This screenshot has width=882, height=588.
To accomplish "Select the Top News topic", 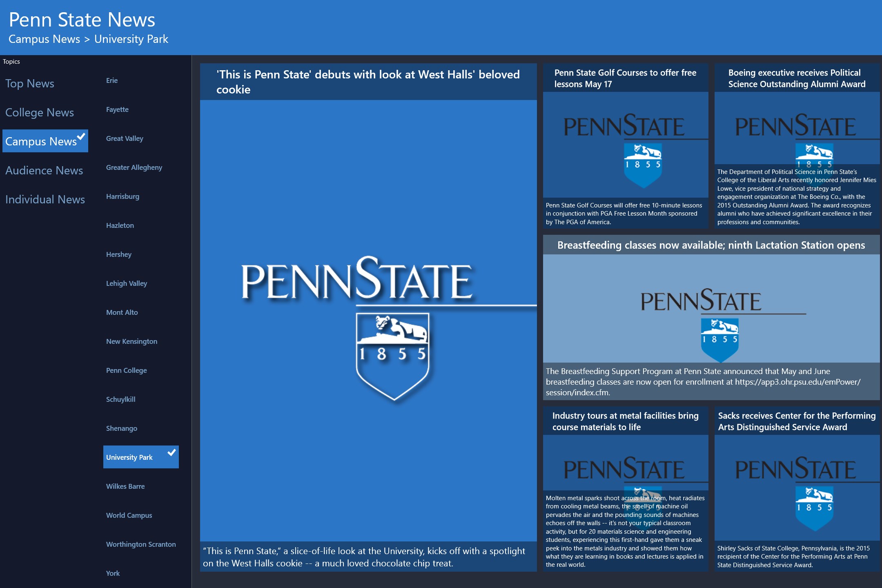I will (x=30, y=83).
